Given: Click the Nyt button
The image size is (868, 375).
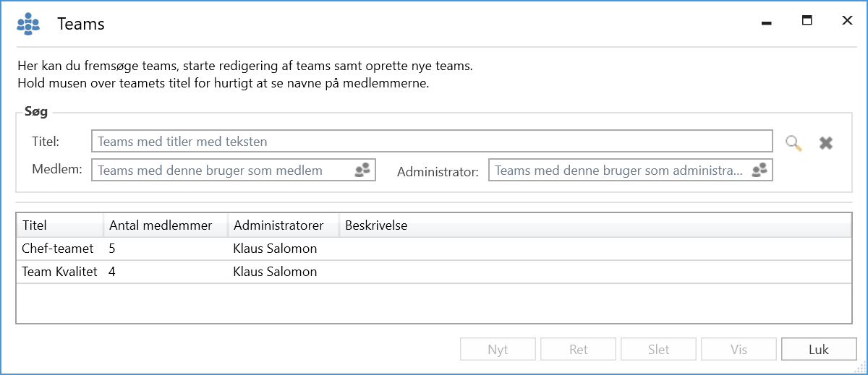Looking at the screenshot, I should [x=498, y=349].
